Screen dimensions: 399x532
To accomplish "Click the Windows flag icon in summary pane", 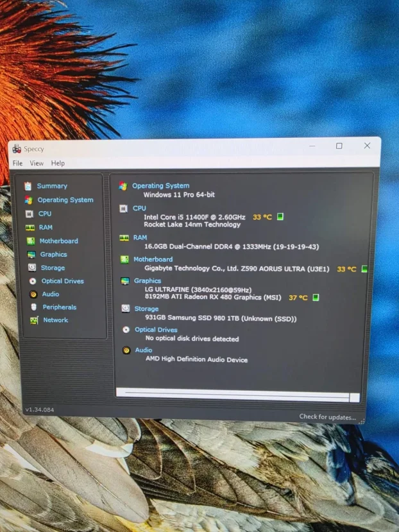I will (123, 186).
